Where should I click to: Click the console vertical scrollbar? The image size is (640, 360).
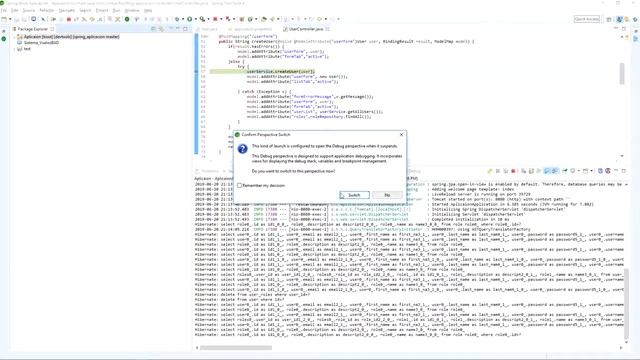coord(627,304)
